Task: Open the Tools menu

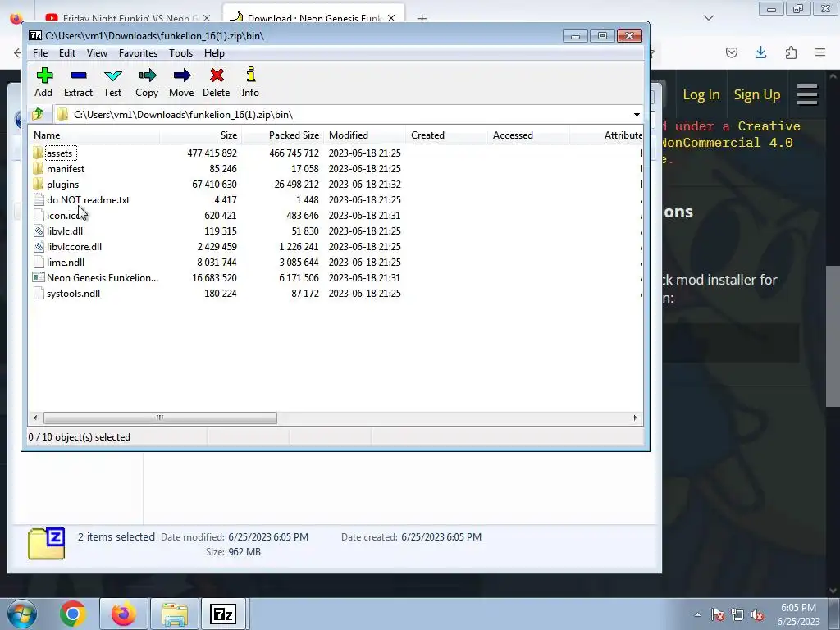Action: pyautogui.click(x=180, y=53)
